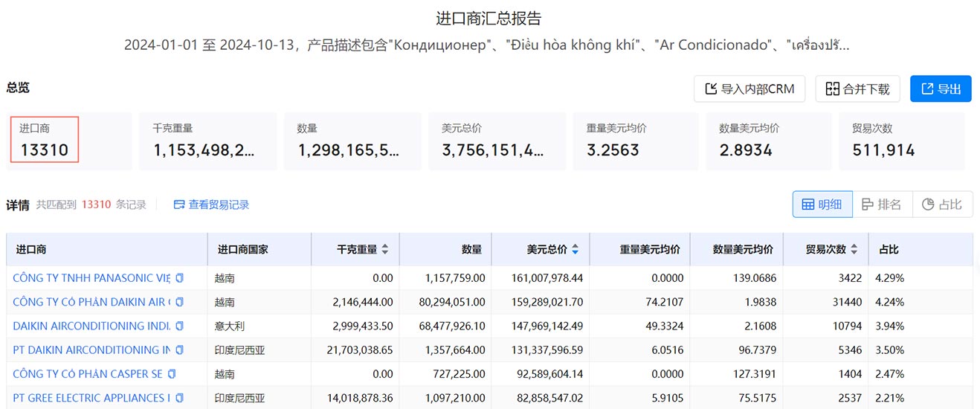
Task: Click the red 13310 record count
Action: pyautogui.click(x=97, y=204)
